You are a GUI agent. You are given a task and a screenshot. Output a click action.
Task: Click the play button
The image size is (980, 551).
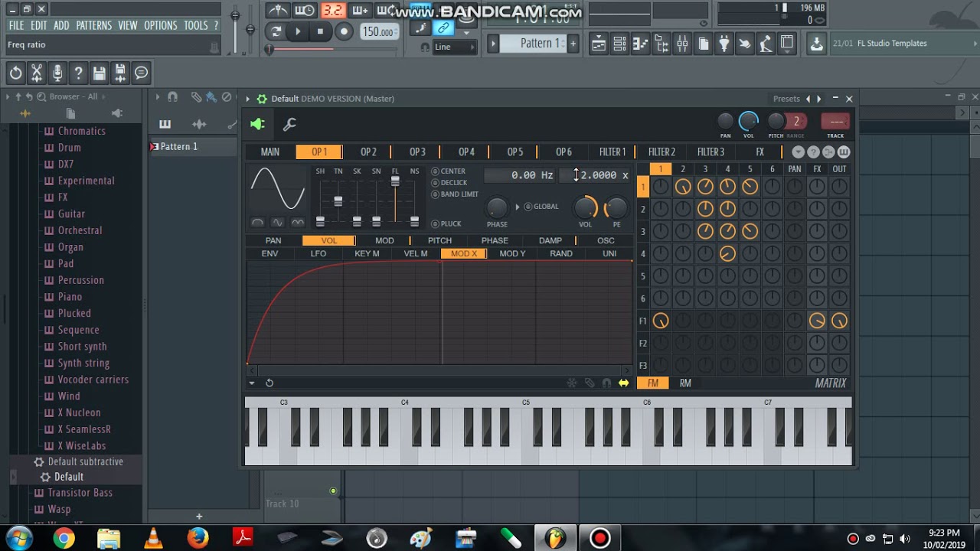pos(298,31)
